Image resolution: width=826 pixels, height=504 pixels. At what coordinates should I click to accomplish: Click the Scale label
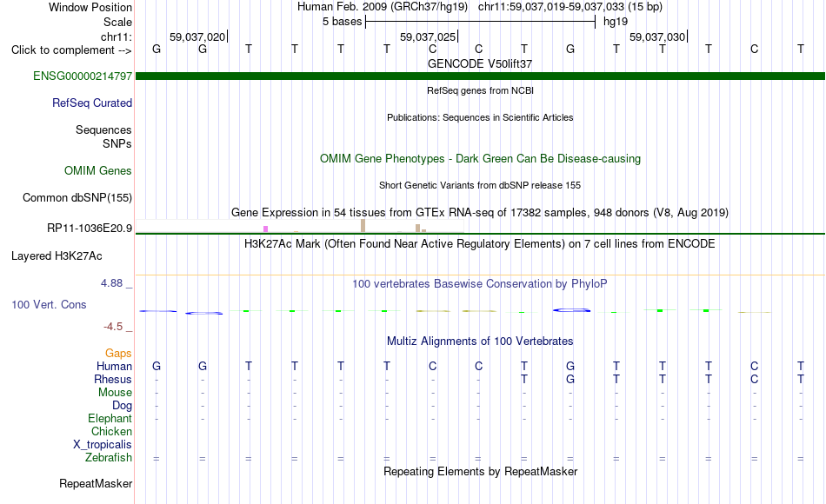117,22
